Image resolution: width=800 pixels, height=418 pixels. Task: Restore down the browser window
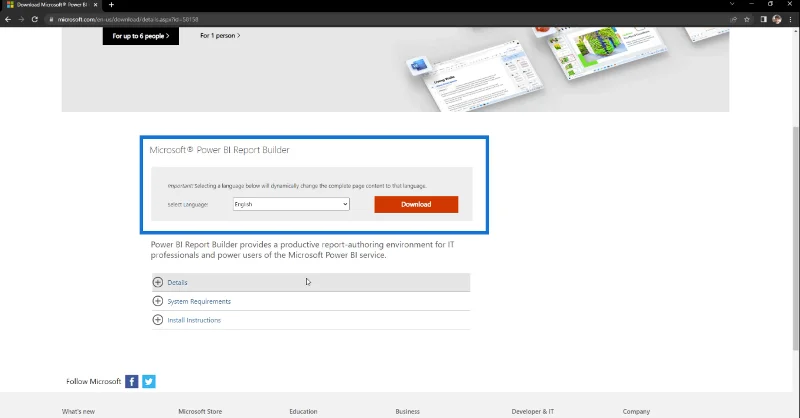(x=770, y=4)
